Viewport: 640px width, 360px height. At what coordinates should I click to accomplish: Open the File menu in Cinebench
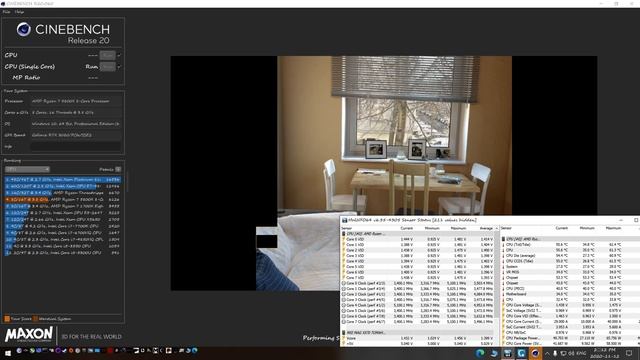click(x=6, y=12)
